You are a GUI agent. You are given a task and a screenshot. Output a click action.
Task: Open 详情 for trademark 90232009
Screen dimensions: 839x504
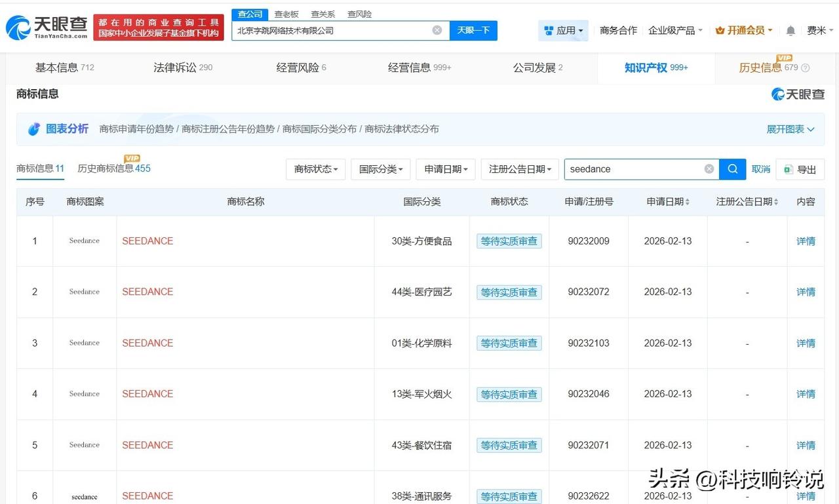point(806,241)
